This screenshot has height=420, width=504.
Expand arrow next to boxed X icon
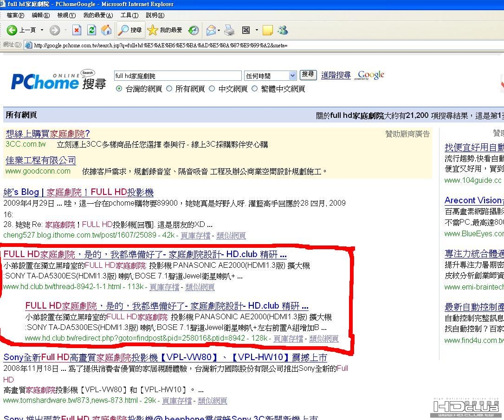pos(257,30)
